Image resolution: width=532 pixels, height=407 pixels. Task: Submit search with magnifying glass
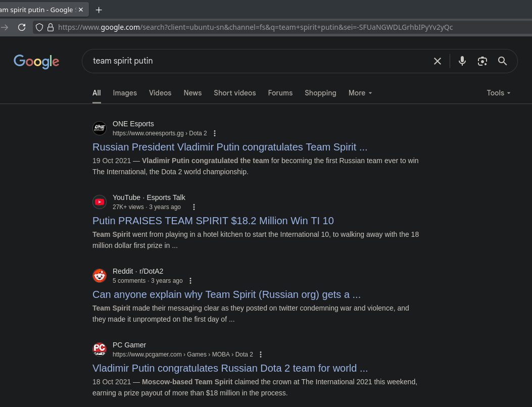(x=503, y=61)
